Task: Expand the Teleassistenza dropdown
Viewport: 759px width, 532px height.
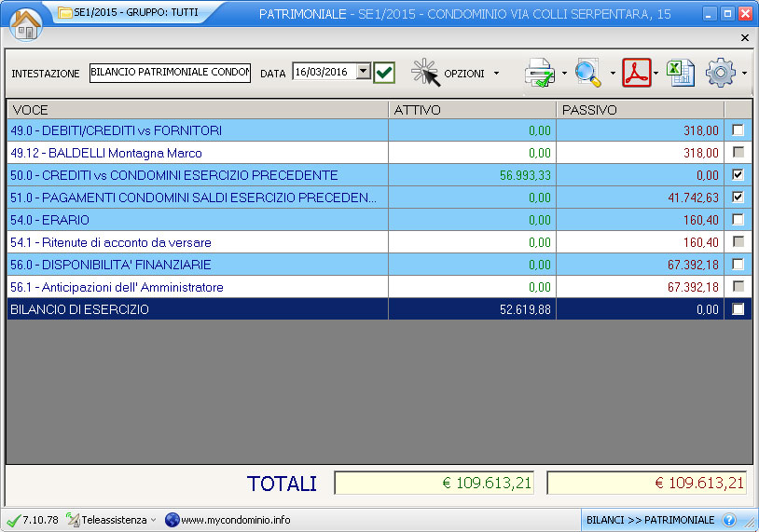Action: pyautogui.click(x=153, y=520)
